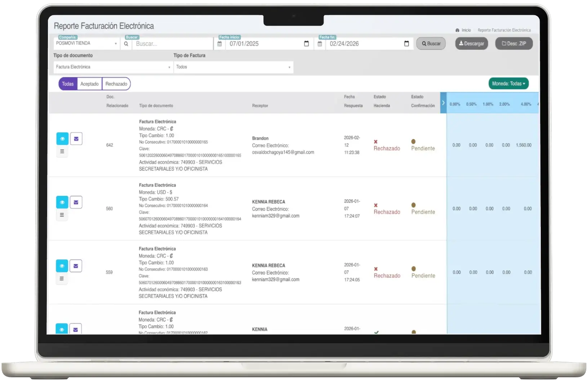Send invoice 642 by email icon
Image resolution: width=588 pixels, height=382 pixels.
pos(76,139)
